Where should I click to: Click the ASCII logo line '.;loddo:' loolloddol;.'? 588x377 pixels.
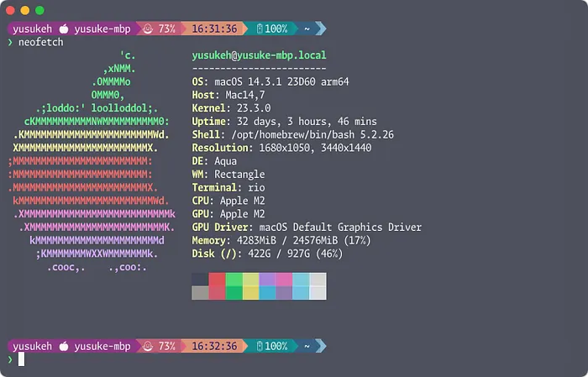(x=97, y=108)
